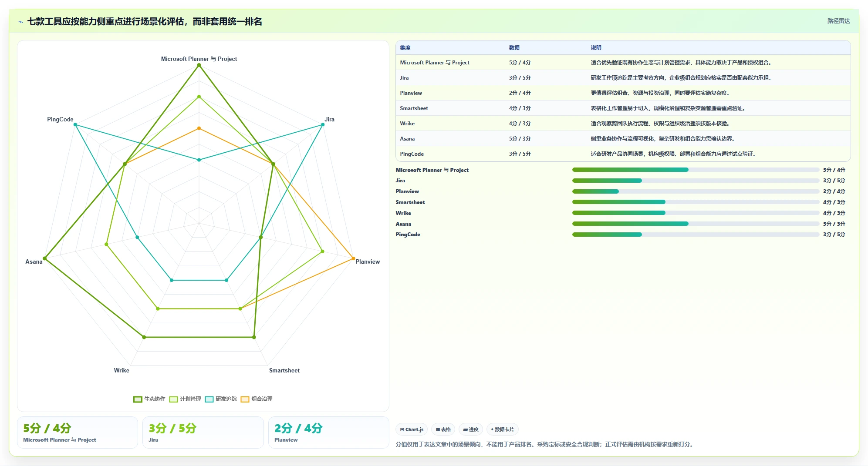Screen dimensions: 868x466
Task: Click the Asana radar axis label
Action: point(34,261)
